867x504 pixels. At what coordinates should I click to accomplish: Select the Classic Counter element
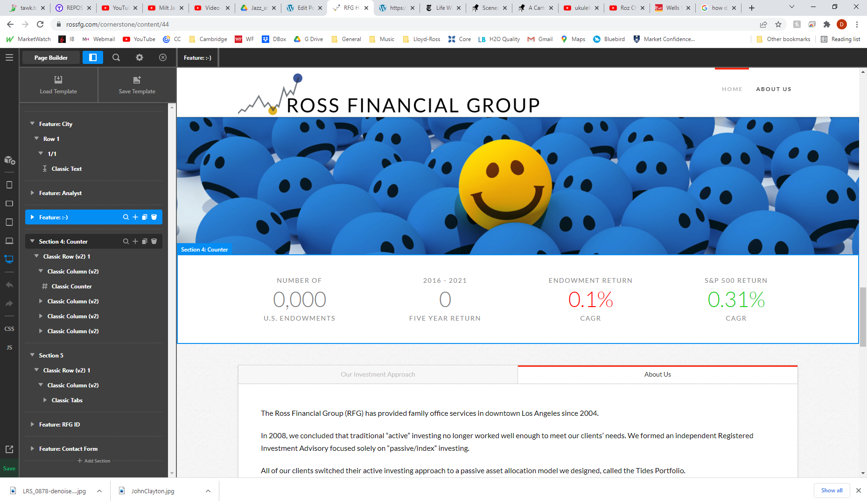tap(71, 286)
